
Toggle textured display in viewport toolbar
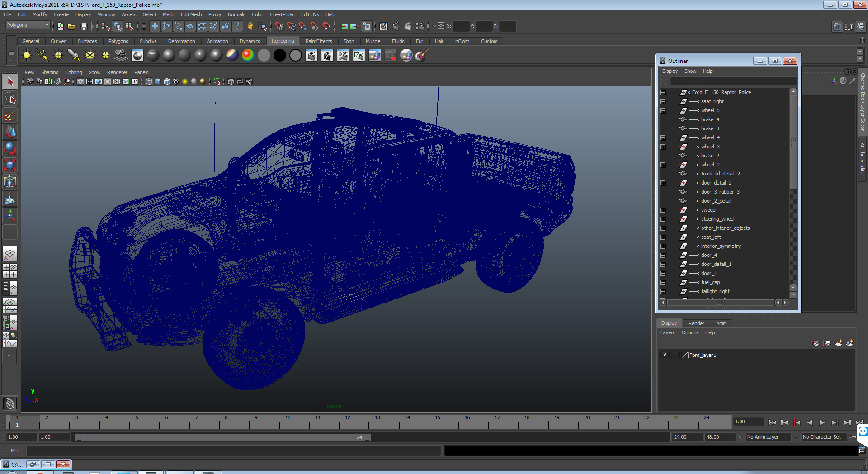tap(176, 81)
